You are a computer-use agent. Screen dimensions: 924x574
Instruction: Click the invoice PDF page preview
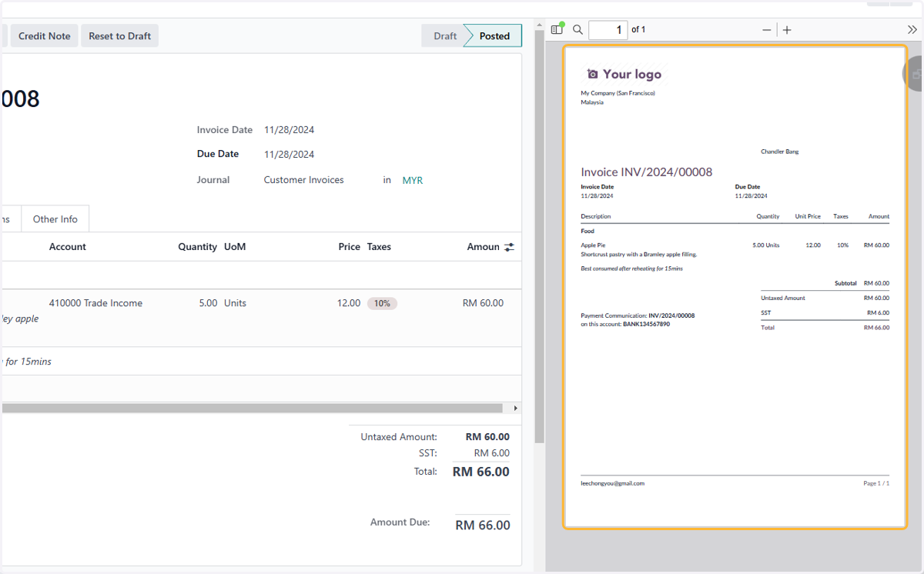(x=735, y=287)
